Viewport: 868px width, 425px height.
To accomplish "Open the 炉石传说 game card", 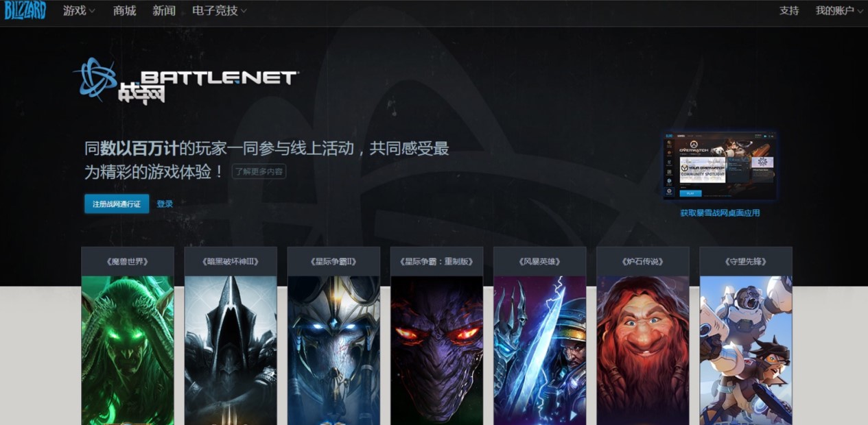I will (642, 336).
